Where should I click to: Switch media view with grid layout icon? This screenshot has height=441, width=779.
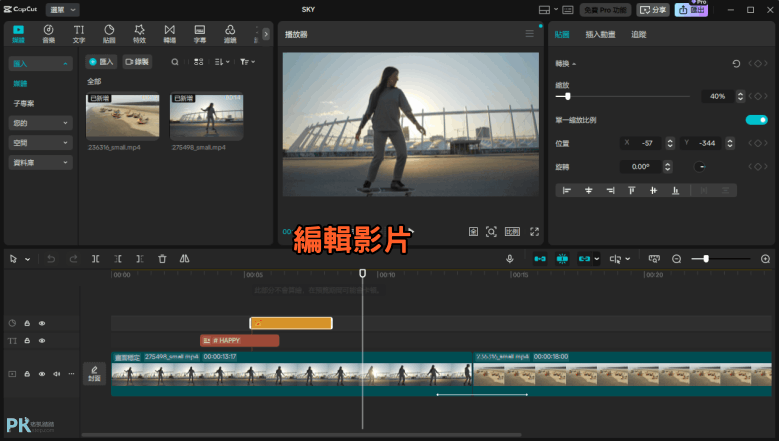click(198, 62)
